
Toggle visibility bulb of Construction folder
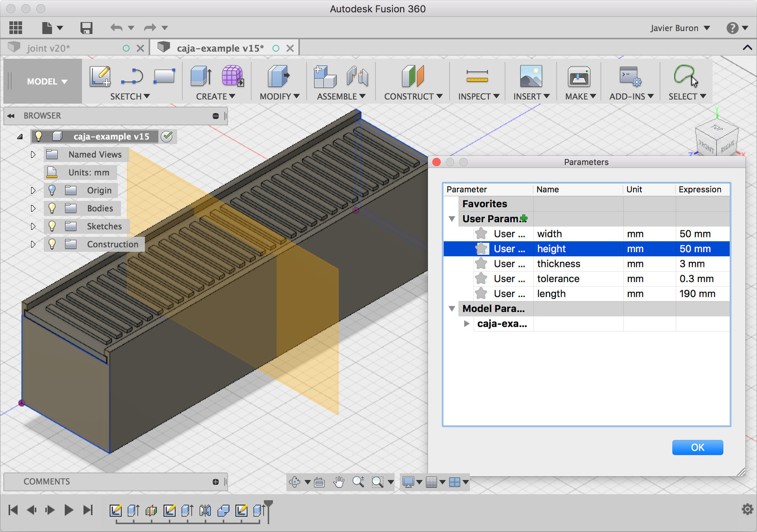tap(52, 244)
